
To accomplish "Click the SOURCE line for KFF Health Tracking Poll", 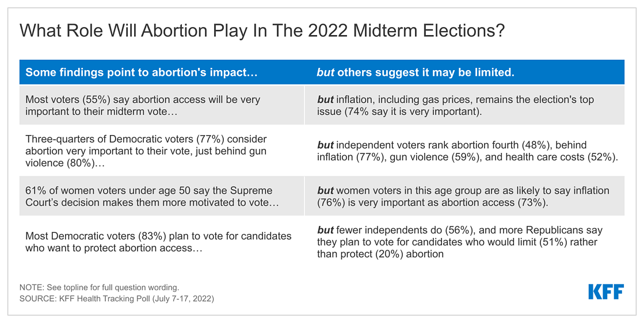I will point(117,298).
